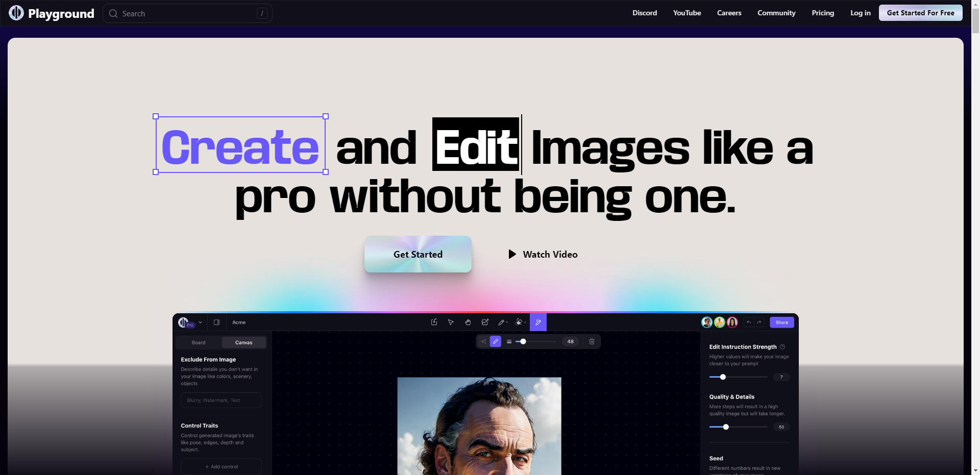The height and width of the screenshot is (475, 980).
Task: Select the pointer arrow tool
Action: [451, 322]
